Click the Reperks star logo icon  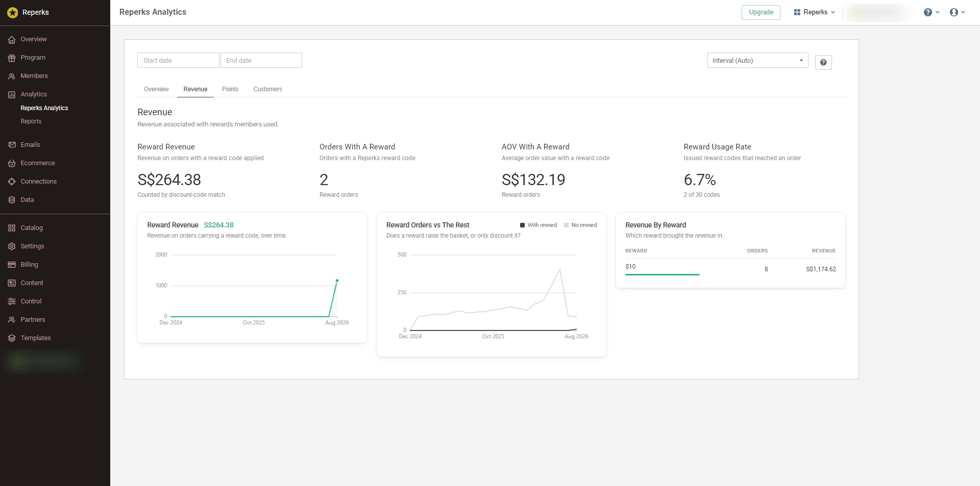(13, 12)
